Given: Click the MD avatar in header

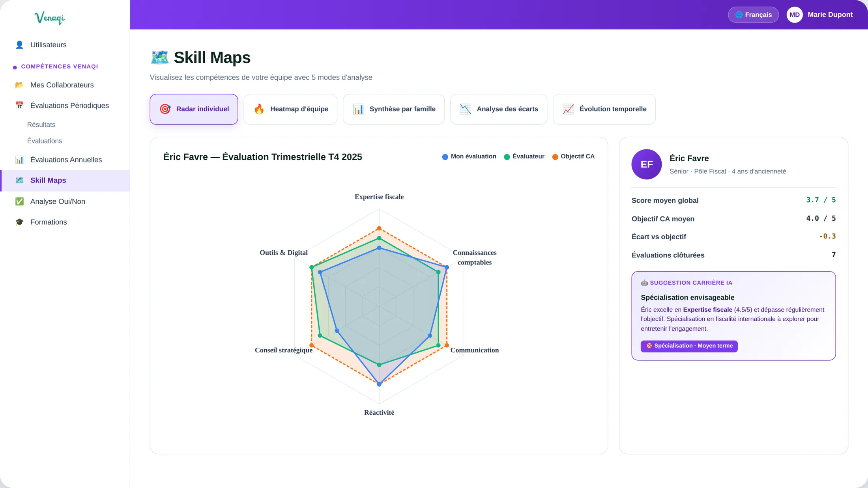Looking at the screenshot, I should (x=795, y=15).
